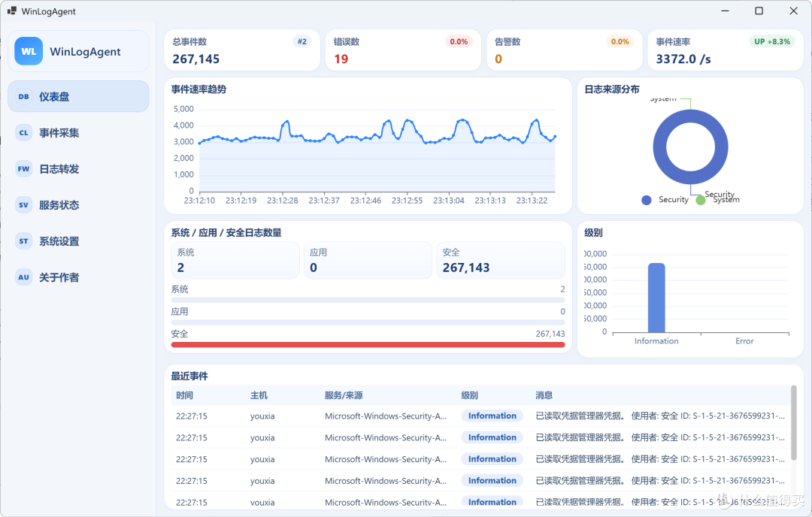812x517 pixels.
Task: Click the 应用 log count progress bar
Action: [368, 322]
